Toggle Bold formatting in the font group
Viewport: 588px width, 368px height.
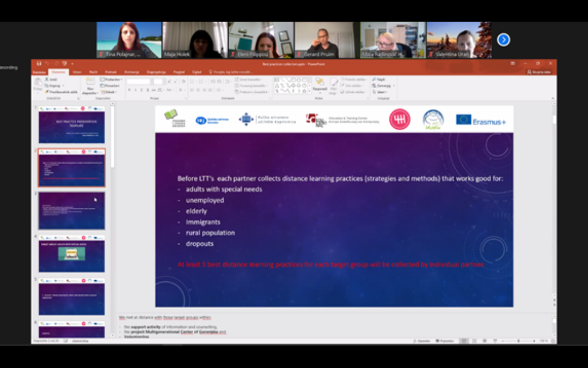(130, 89)
